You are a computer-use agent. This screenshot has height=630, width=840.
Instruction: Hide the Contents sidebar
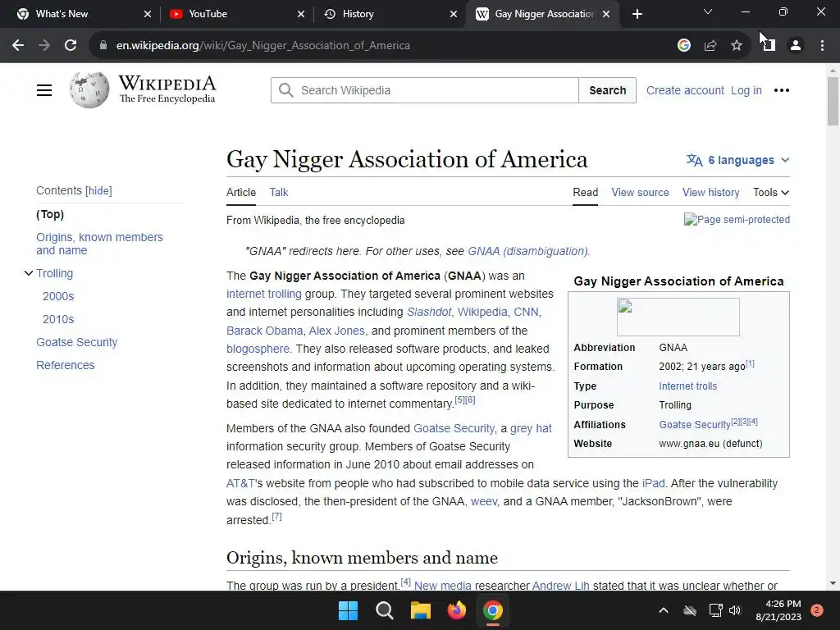coord(98,190)
